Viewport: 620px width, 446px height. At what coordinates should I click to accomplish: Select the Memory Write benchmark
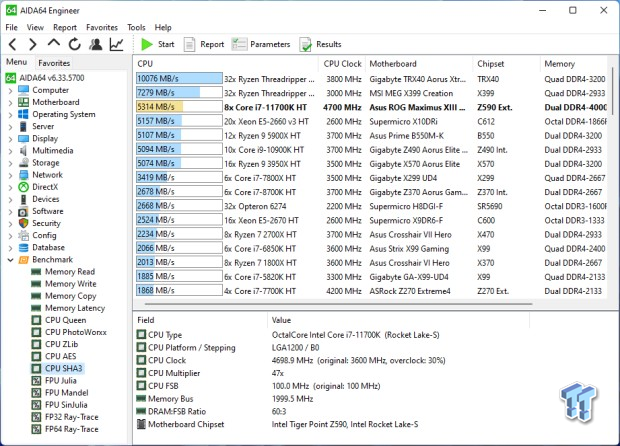point(70,284)
